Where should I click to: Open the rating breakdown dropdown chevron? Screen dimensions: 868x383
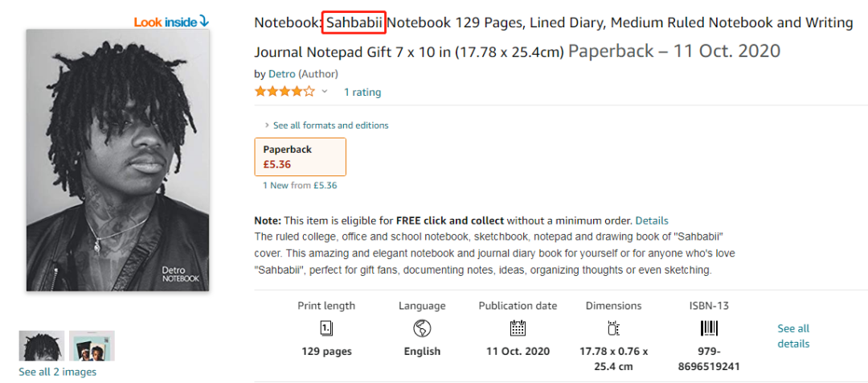click(325, 92)
